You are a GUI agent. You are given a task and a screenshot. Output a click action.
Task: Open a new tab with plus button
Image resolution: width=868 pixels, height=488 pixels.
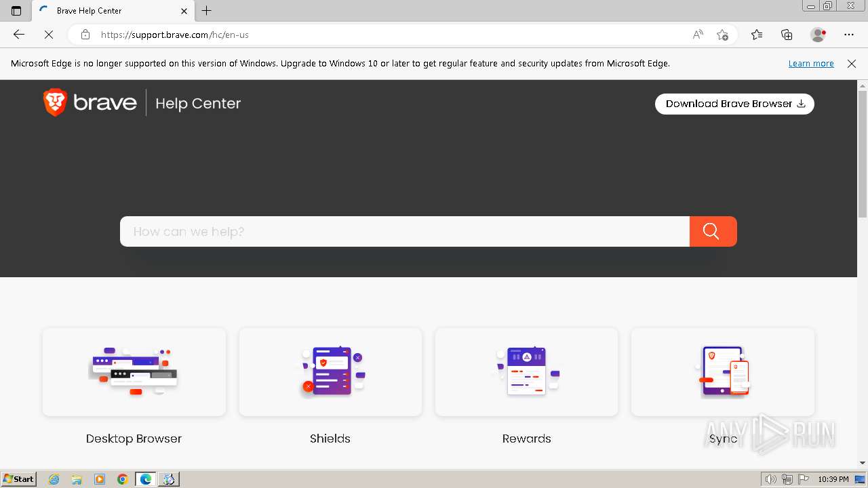click(207, 11)
